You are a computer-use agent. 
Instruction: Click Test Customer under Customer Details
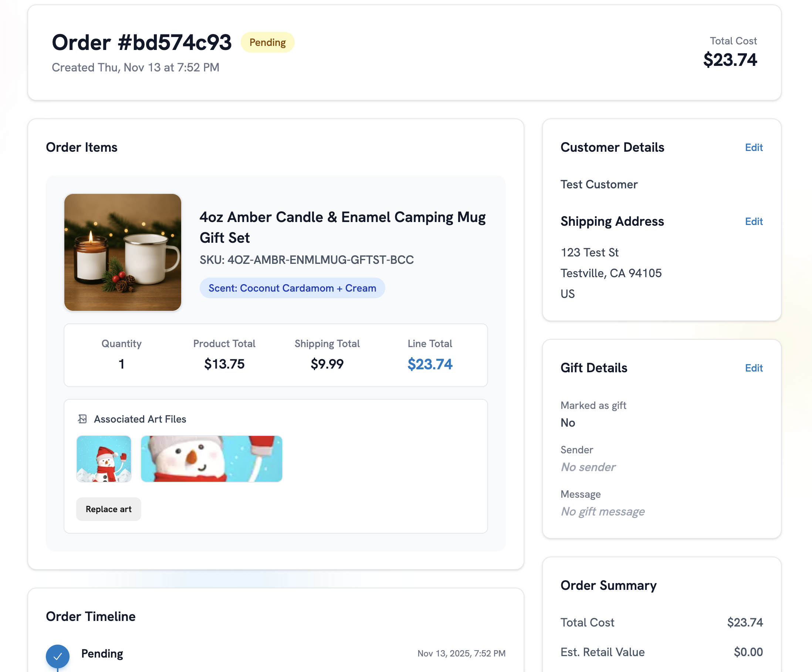coord(599,184)
